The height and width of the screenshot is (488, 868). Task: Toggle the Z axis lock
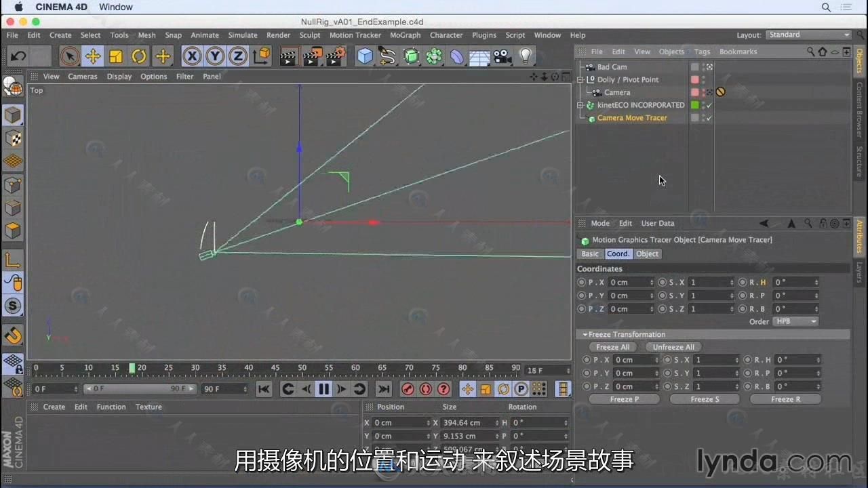pos(237,56)
